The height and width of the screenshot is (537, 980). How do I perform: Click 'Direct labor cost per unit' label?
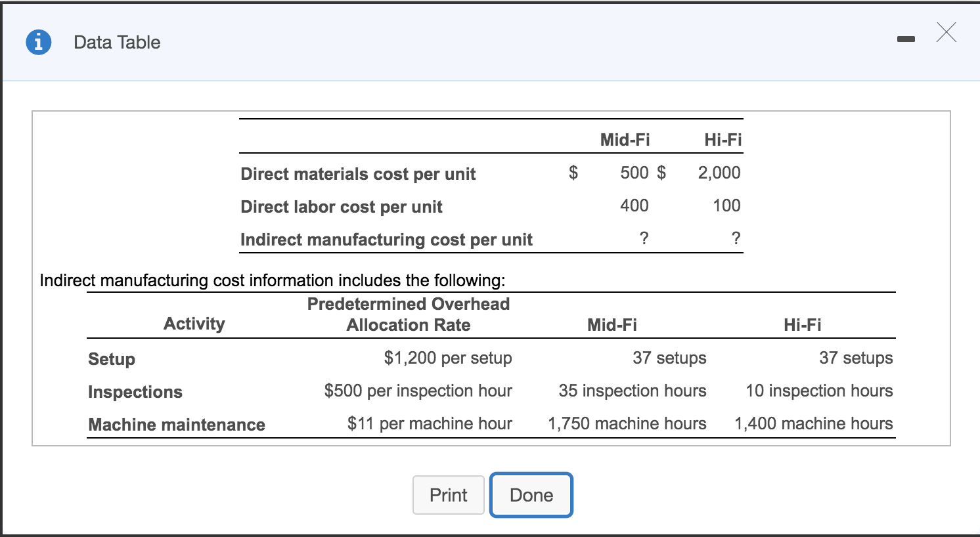pyautogui.click(x=342, y=207)
